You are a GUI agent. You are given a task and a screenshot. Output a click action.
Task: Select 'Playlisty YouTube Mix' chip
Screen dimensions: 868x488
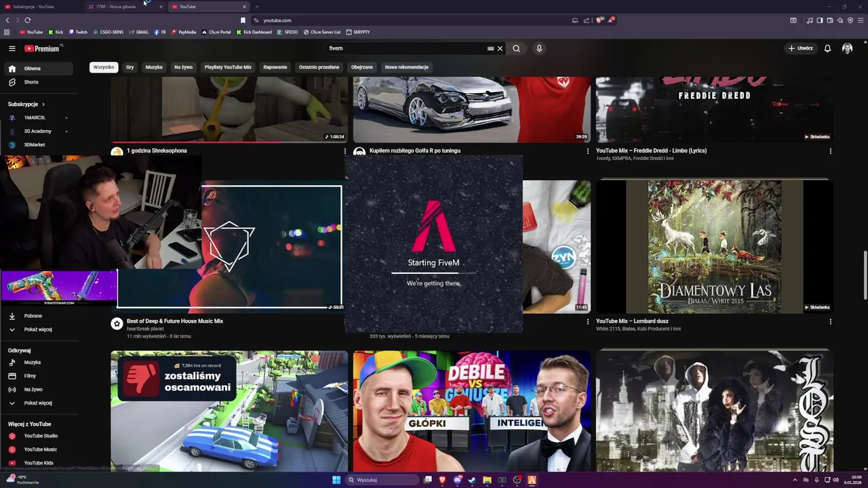(228, 67)
